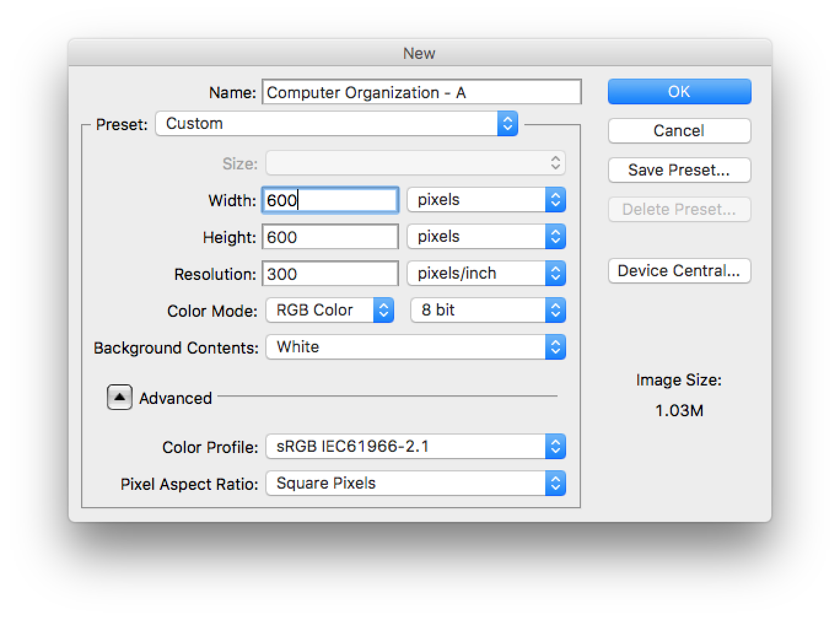Open the Color Mode dropdown
The width and height of the screenshot is (840, 620).
point(330,310)
